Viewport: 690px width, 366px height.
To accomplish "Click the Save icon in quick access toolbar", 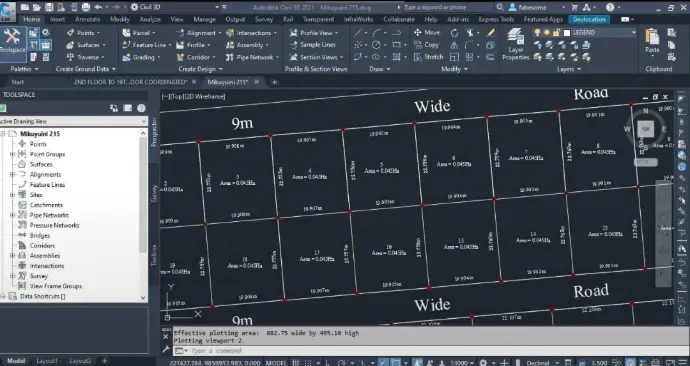I will pos(49,7).
